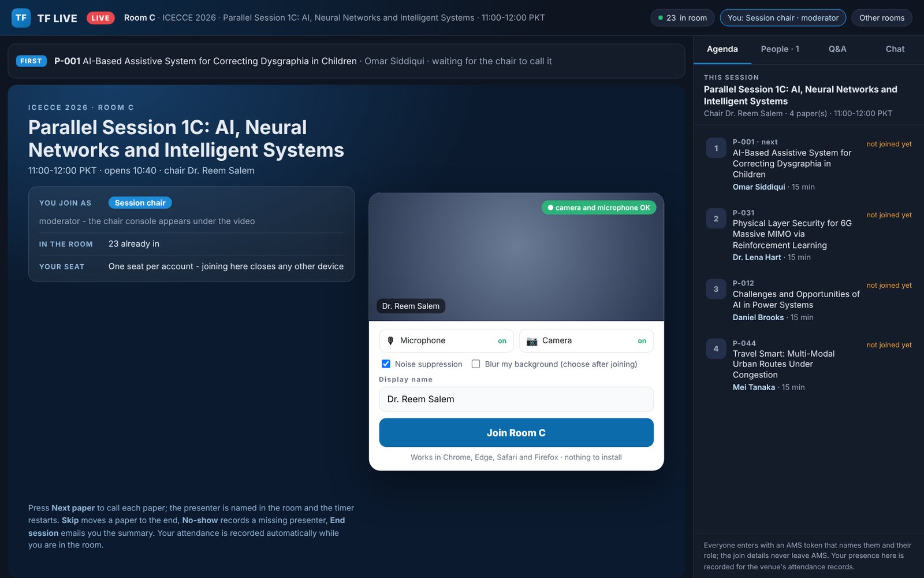Open the People tab
The width and height of the screenshot is (924, 578).
[x=780, y=49]
